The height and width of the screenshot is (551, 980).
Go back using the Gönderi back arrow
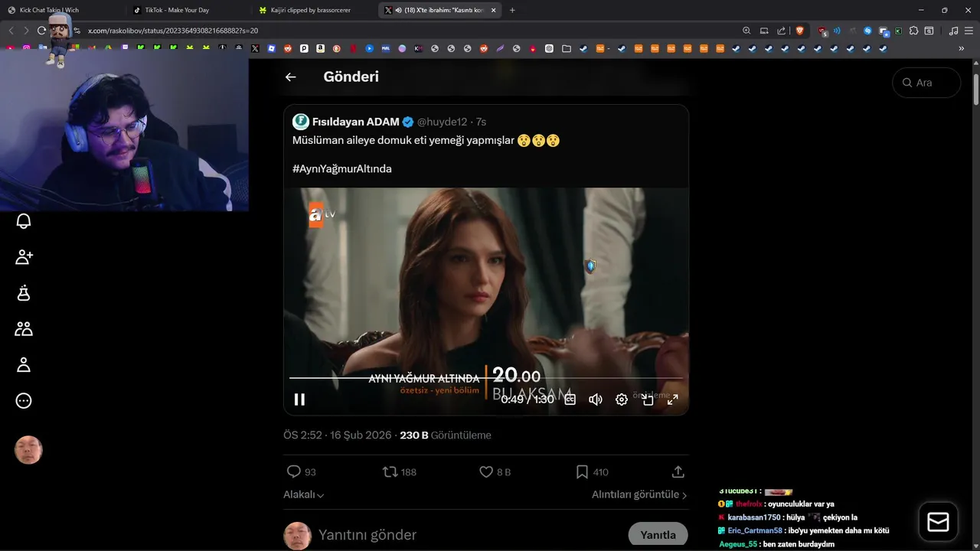[x=290, y=77]
